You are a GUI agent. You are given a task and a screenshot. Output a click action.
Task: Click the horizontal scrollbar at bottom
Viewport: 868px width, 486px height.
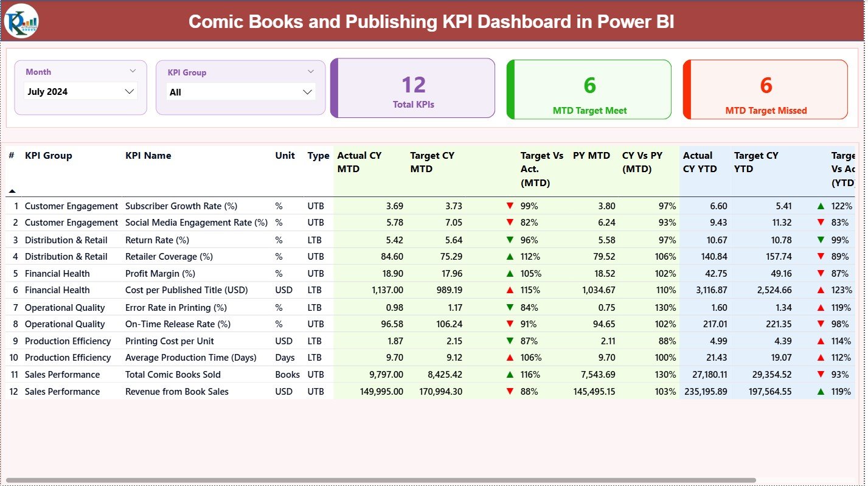pyautogui.click(x=380, y=481)
